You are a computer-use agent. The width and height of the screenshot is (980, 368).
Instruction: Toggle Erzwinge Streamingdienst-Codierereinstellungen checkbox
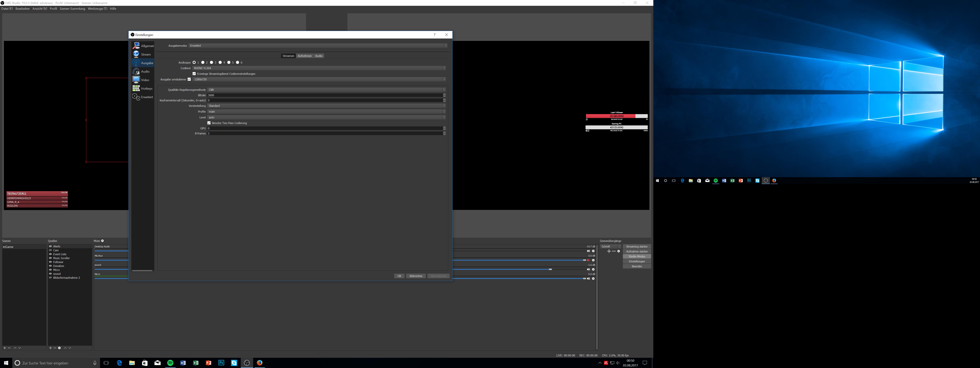tap(194, 74)
